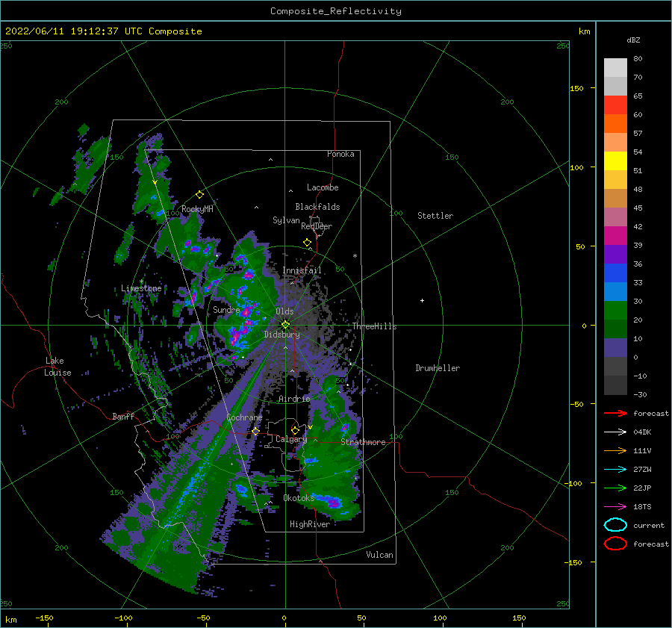This screenshot has height=628, width=672.
Task: Click the Strathmore label
Action: [x=363, y=442]
